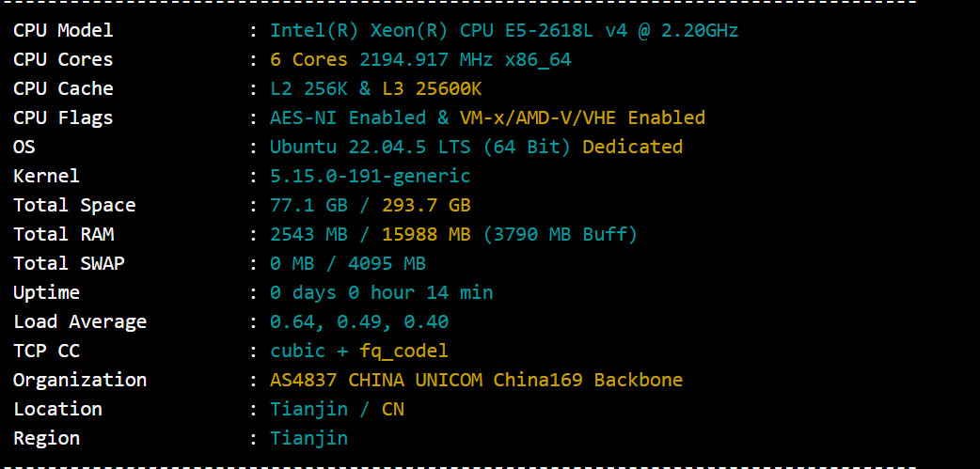Click the Tianjin / CN location value
This screenshot has width=980, height=469.
[337, 409]
